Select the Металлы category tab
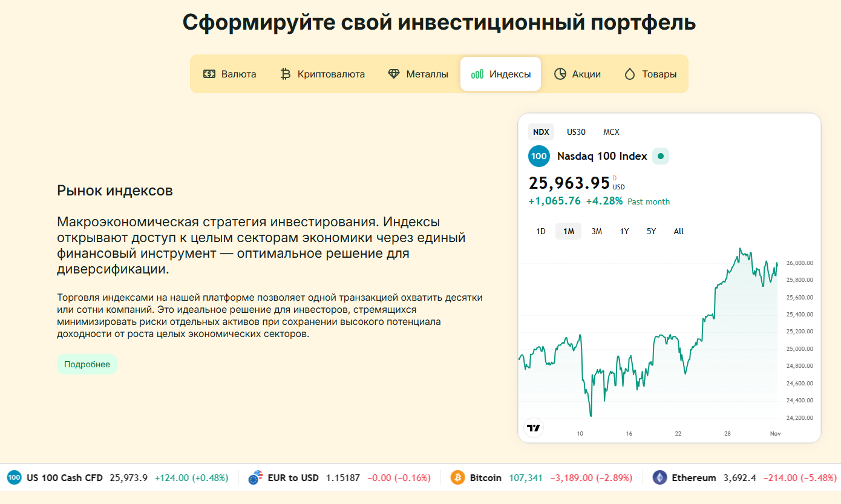Viewport: 841px width, 504px height. coord(418,74)
